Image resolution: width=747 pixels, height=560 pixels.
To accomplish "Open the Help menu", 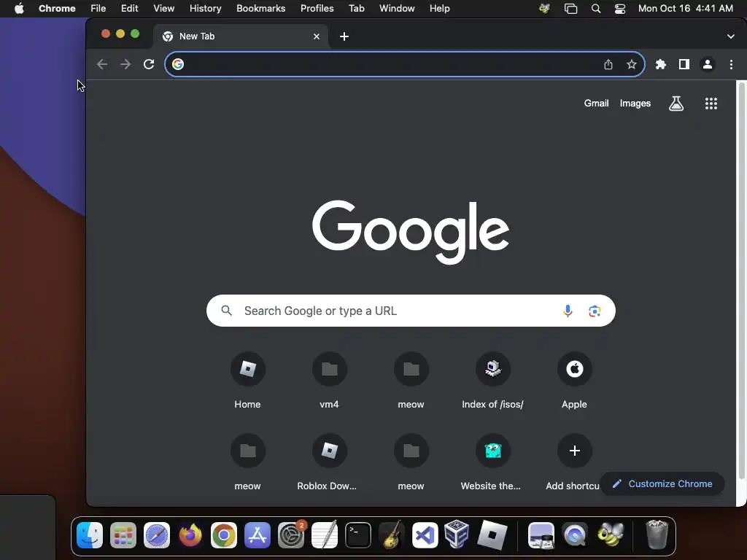I will click(x=439, y=9).
